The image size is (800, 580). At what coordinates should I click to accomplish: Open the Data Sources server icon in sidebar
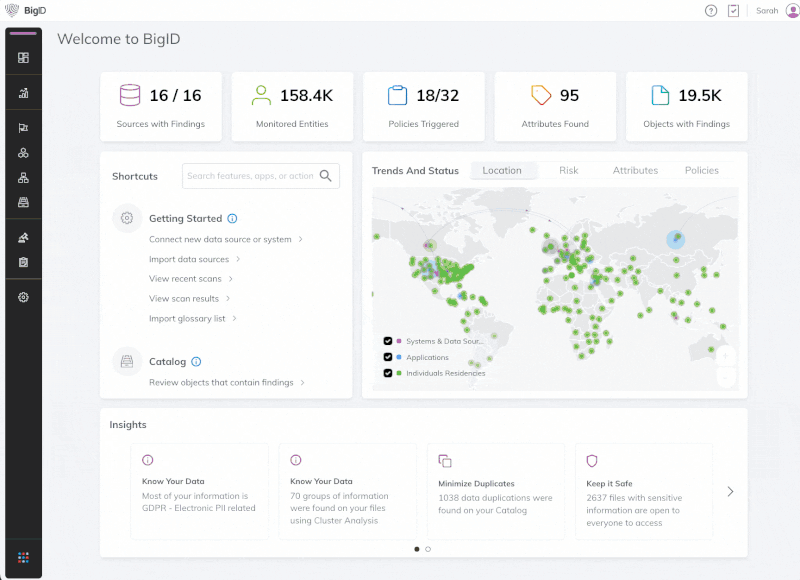[22, 203]
